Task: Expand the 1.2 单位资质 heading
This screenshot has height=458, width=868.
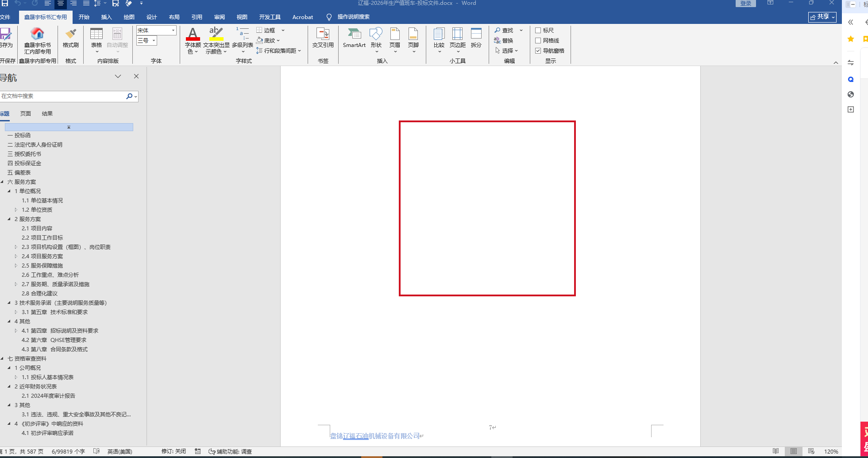Action: (16, 210)
